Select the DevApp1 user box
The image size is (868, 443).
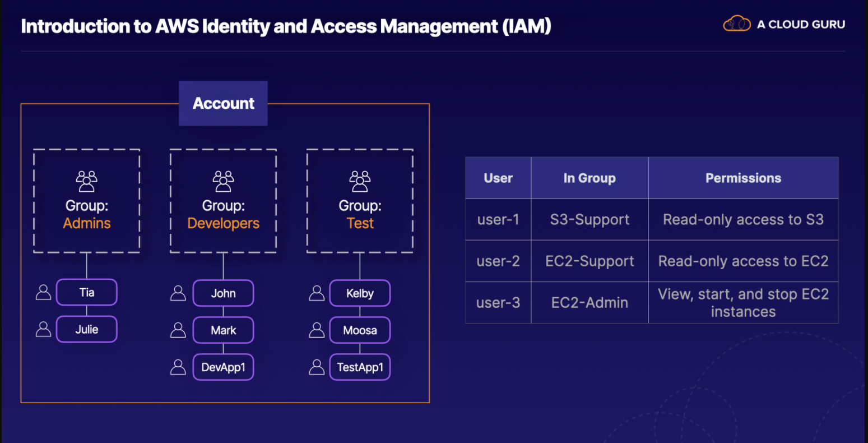[224, 367]
